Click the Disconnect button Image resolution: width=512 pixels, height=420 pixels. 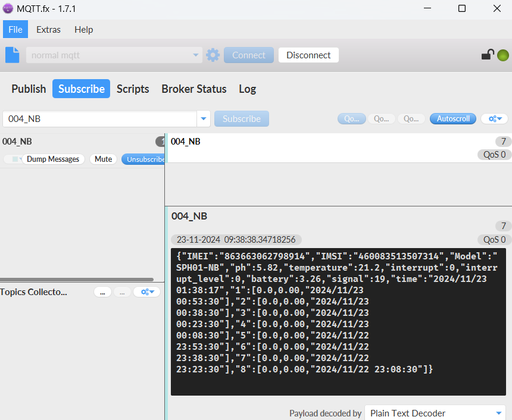[308, 55]
